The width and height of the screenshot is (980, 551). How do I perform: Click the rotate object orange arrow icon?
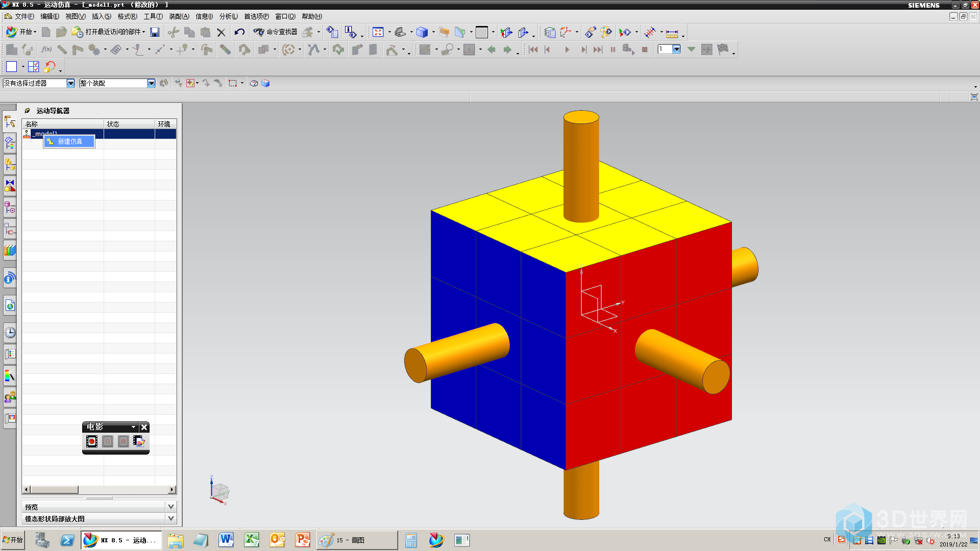[x=50, y=67]
